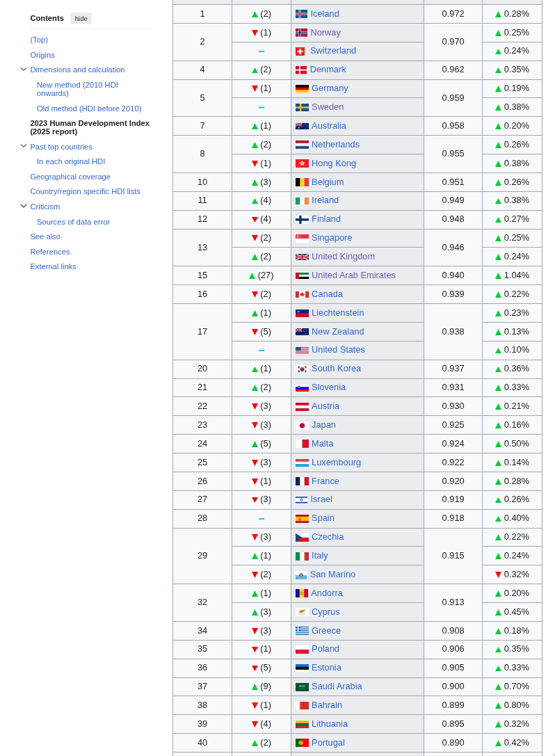Open New method (2010 HDI onwards) section

click(x=77, y=89)
